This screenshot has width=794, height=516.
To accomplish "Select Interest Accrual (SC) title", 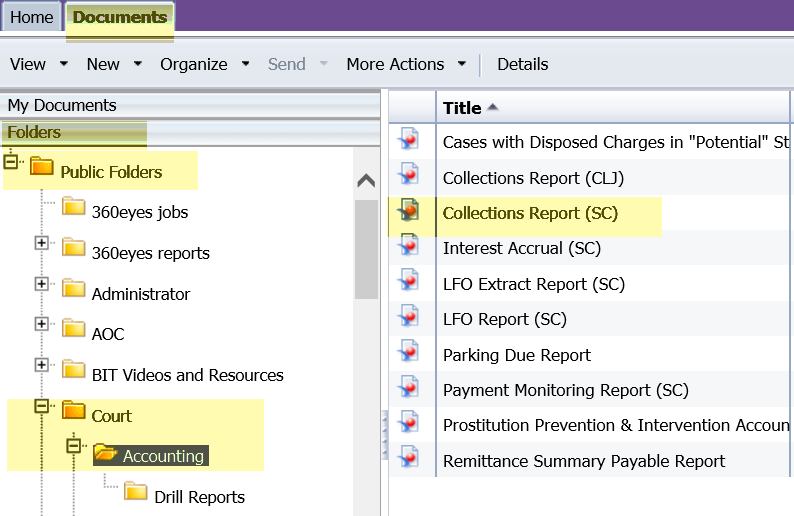I will (522, 248).
